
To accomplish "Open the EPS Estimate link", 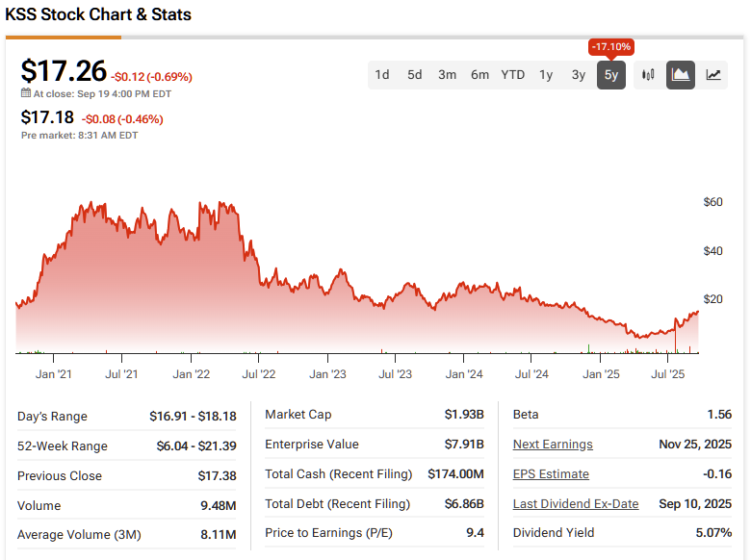I will 551,473.
